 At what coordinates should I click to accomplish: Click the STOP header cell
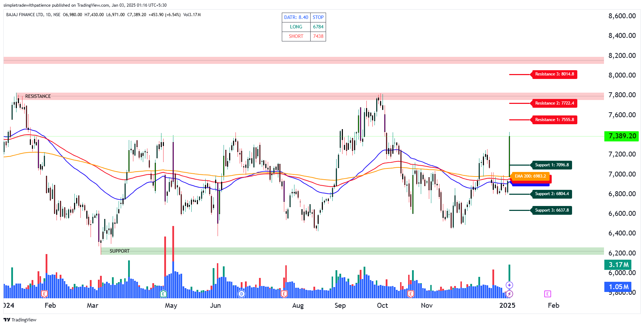318,17
